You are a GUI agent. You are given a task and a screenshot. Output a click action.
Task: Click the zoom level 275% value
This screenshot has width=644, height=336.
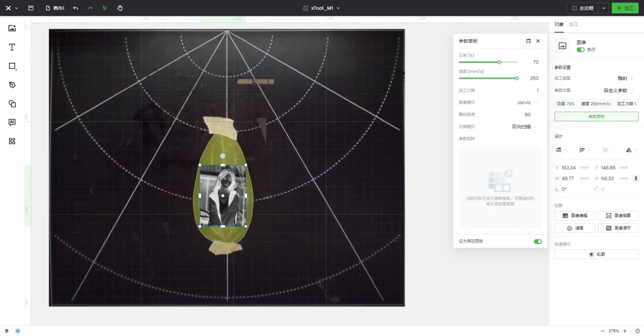pyautogui.click(x=614, y=331)
